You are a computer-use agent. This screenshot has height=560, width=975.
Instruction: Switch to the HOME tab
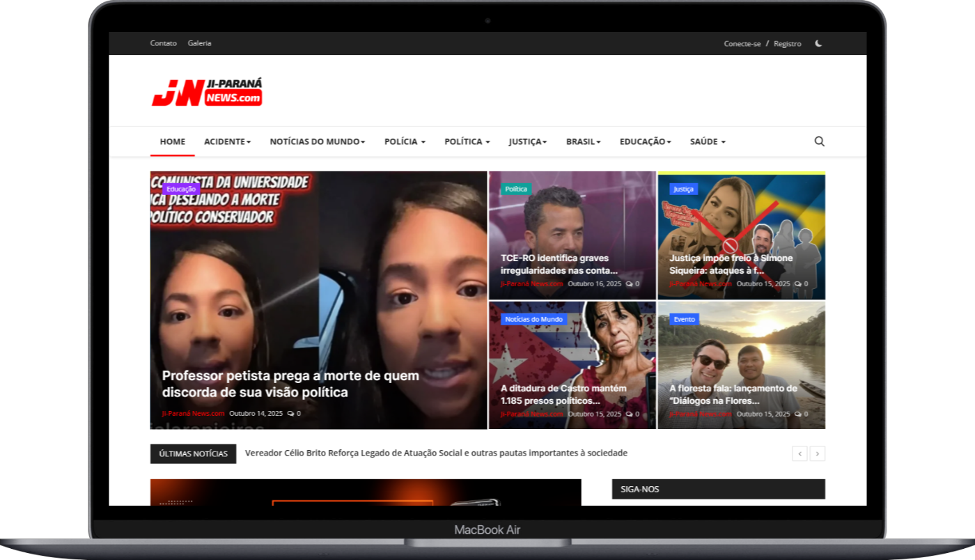[172, 141]
